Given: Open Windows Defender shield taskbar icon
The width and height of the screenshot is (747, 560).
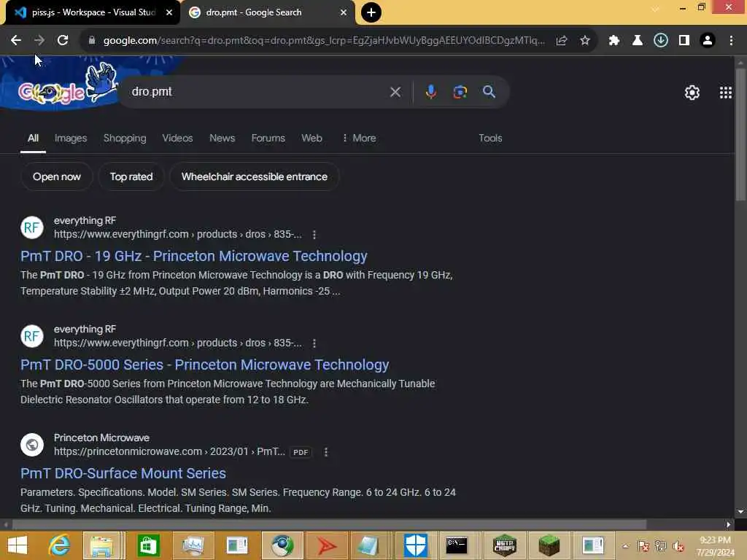Looking at the screenshot, I should (415, 545).
